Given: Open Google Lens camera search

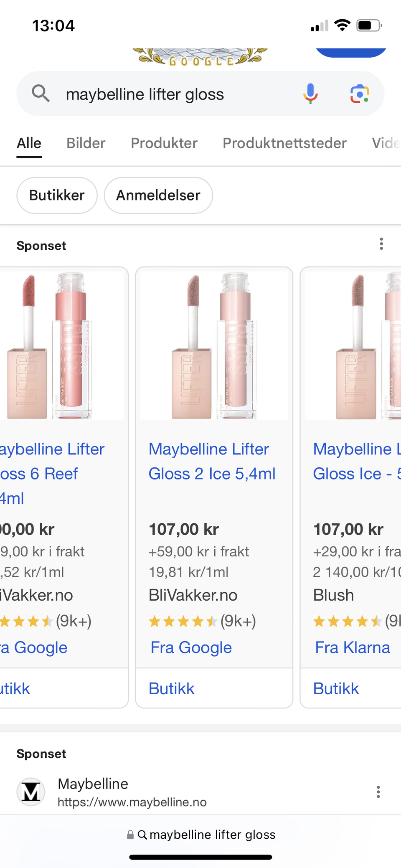Looking at the screenshot, I should coord(359,94).
